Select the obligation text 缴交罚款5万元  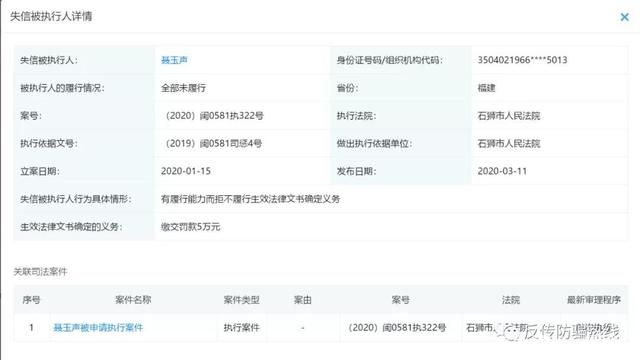click(190, 227)
